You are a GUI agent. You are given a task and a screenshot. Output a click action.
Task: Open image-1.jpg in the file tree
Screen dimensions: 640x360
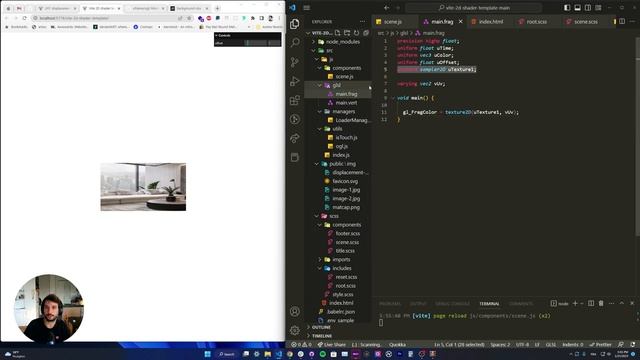[x=346, y=190]
